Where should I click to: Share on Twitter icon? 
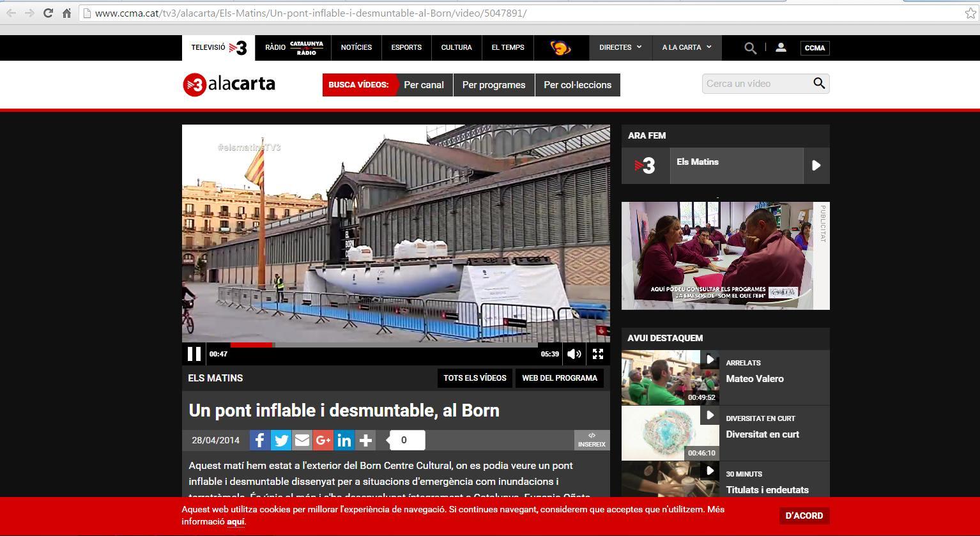(x=280, y=440)
